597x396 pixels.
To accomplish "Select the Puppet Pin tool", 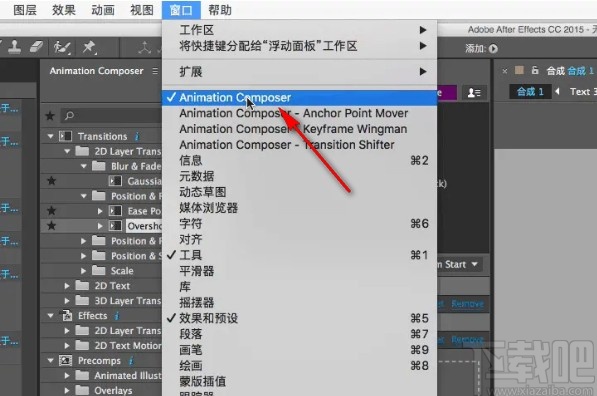I will (89, 47).
